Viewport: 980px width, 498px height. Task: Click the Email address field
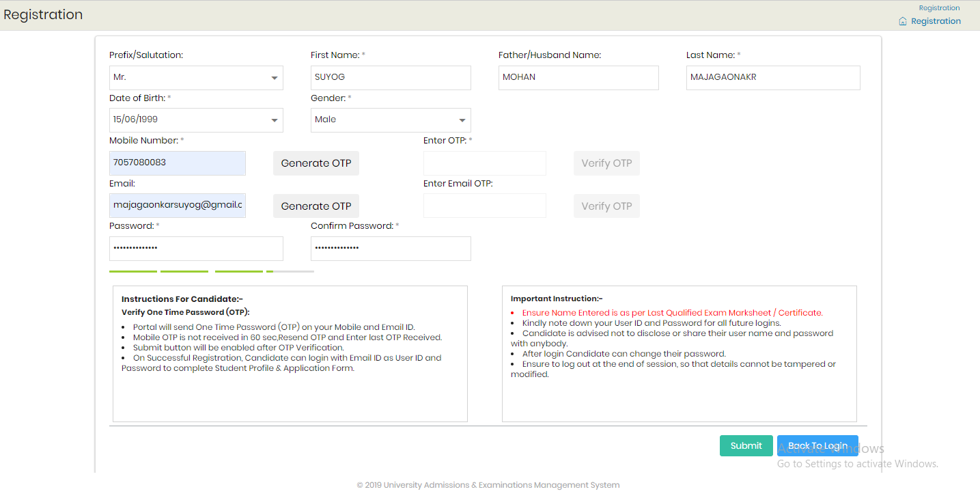[178, 206]
